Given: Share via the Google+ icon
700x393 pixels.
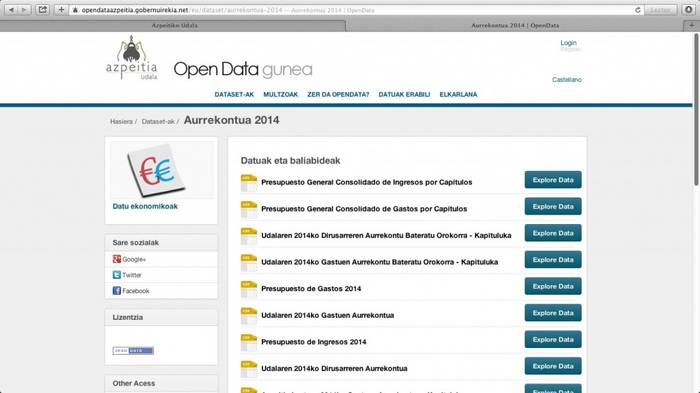Looking at the screenshot, I should click(117, 259).
